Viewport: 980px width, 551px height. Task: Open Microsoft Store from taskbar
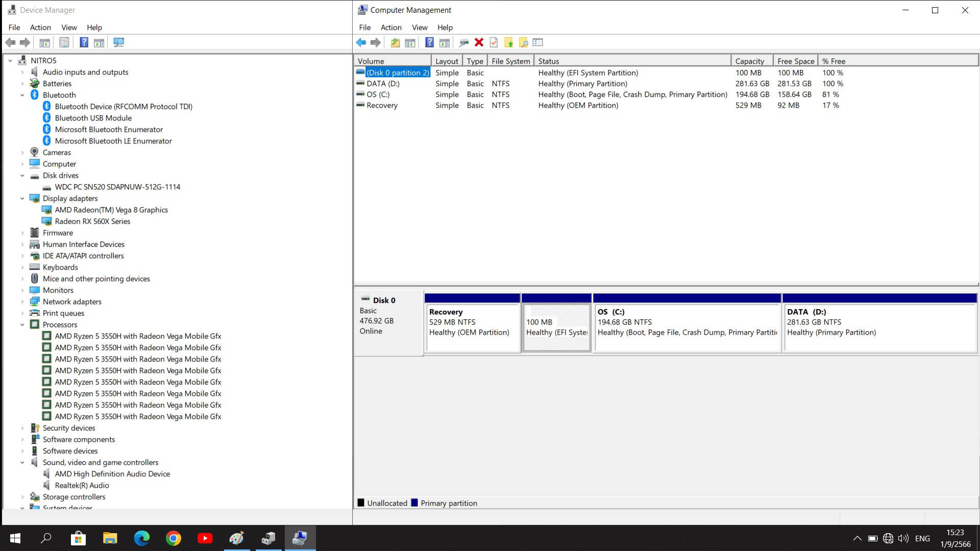(x=78, y=538)
